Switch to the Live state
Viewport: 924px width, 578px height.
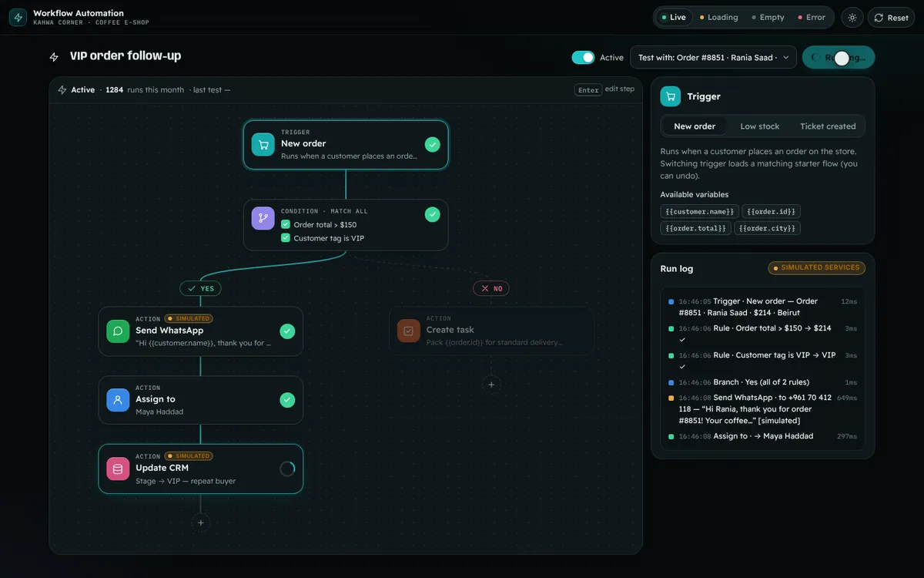[674, 17]
